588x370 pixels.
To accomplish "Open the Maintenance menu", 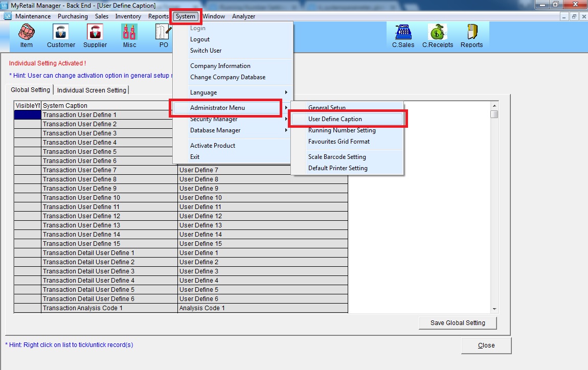I will pos(33,16).
